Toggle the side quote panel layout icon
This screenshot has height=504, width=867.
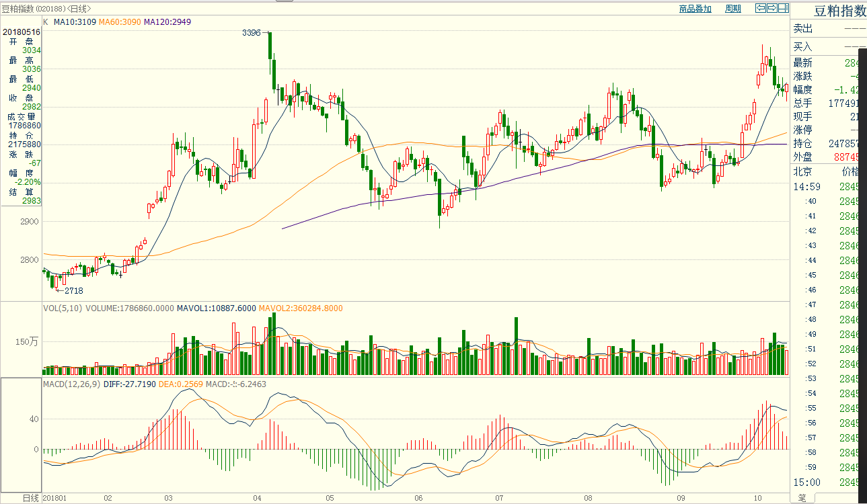coord(783,8)
